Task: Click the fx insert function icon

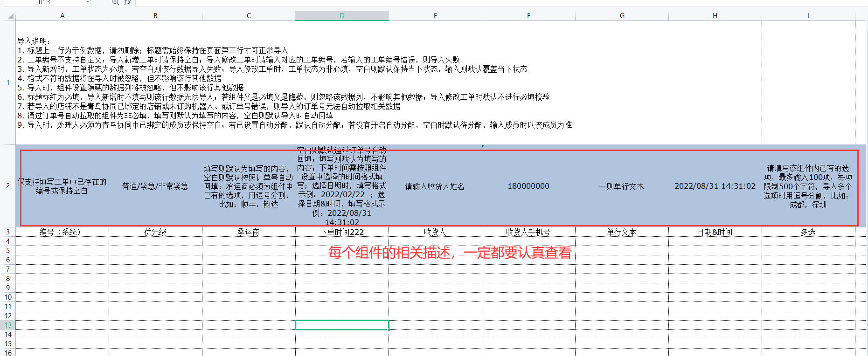Action: pyautogui.click(x=127, y=2)
